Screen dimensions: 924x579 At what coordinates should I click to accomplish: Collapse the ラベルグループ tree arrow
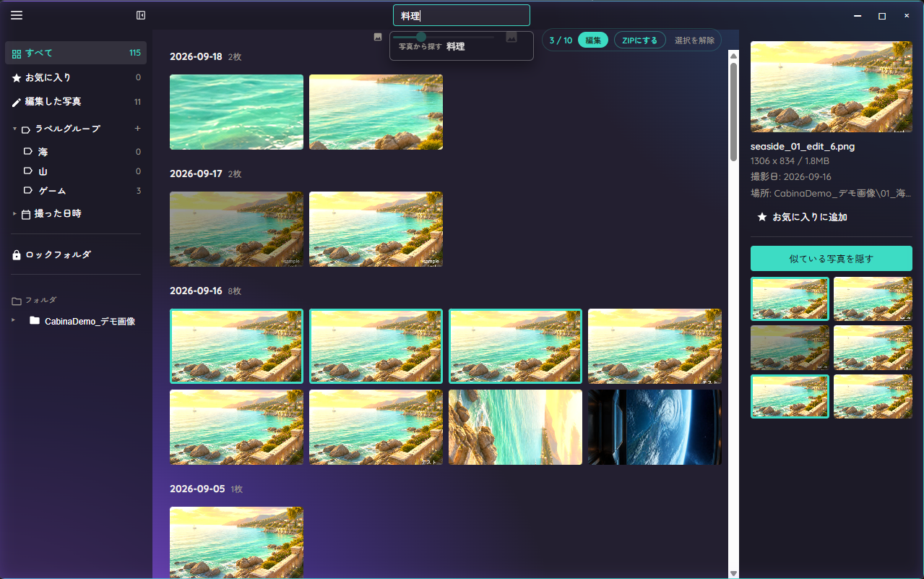point(14,129)
